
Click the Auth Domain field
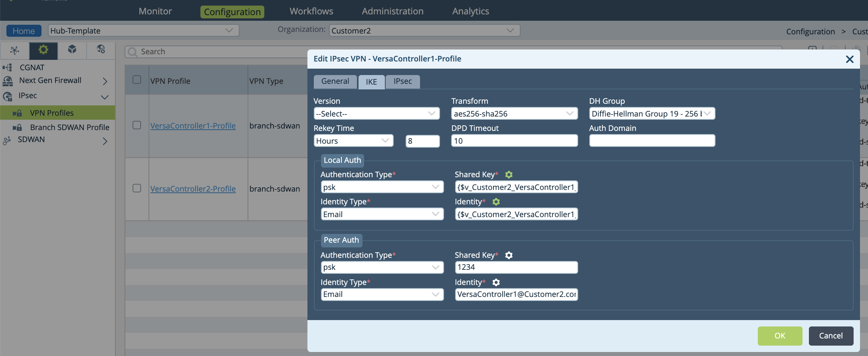[652, 140]
